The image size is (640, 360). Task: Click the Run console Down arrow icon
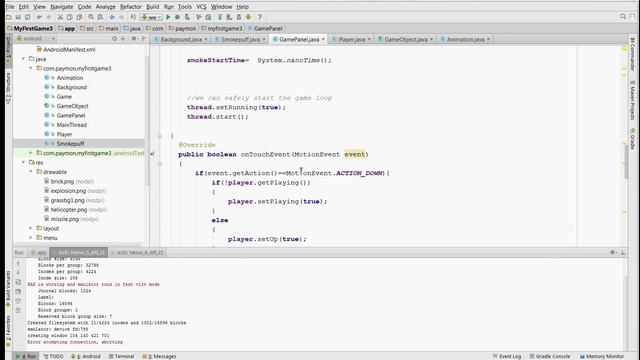[x=18, y=273]
